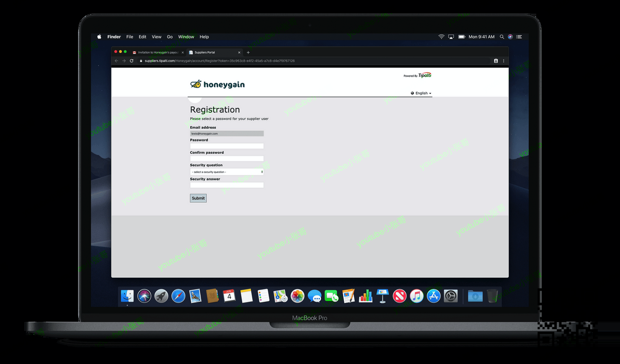Viewport: 620px width, 364px height.
Task: Open Numbers bar chart icon in dock
Action: click(x=366, y=296)
